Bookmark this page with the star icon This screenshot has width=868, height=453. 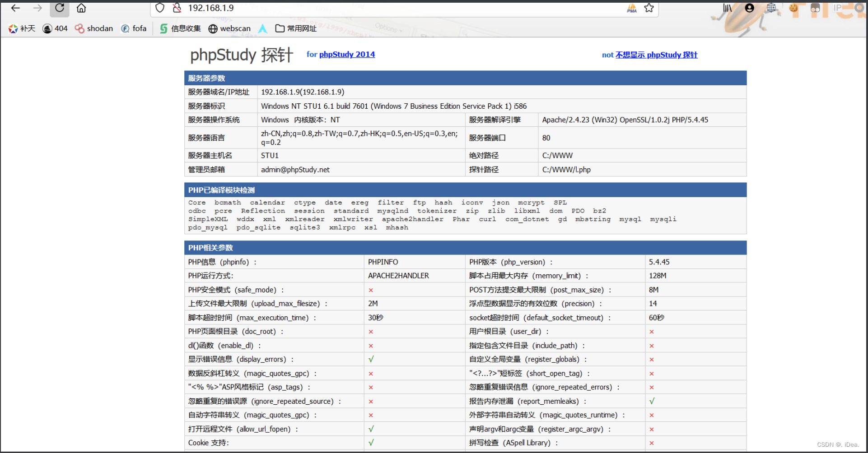[x=649, y=8]
